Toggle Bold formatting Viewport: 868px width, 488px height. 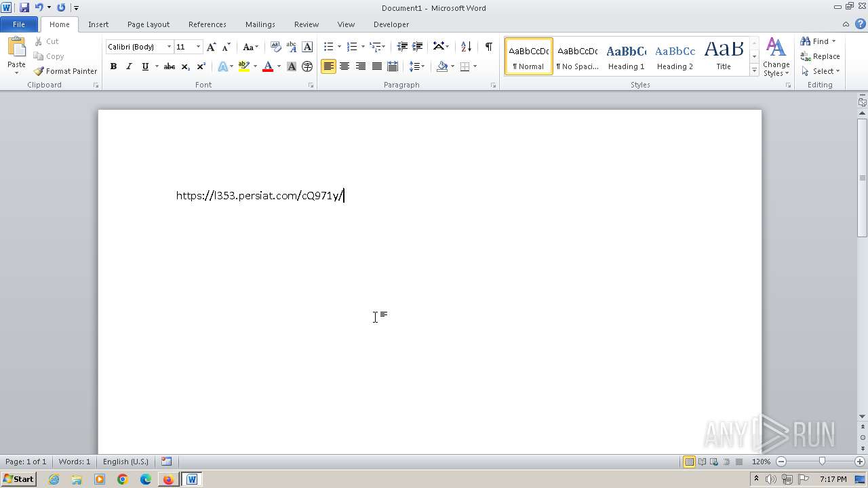(113, 66)
